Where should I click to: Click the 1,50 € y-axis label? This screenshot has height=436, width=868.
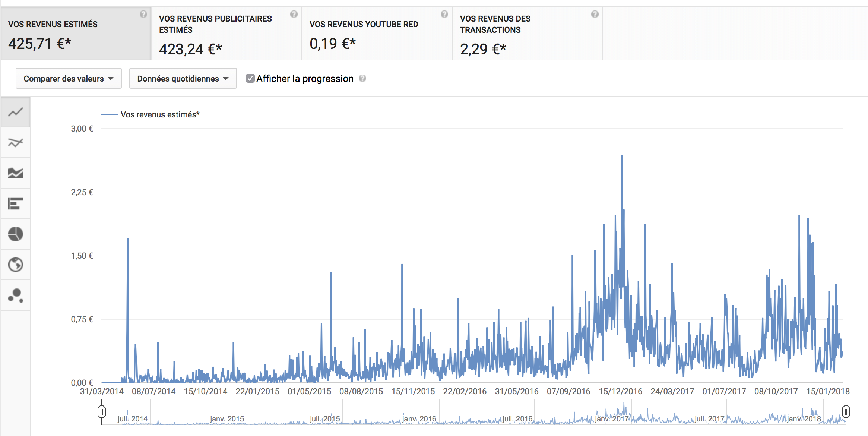[82, 256]
